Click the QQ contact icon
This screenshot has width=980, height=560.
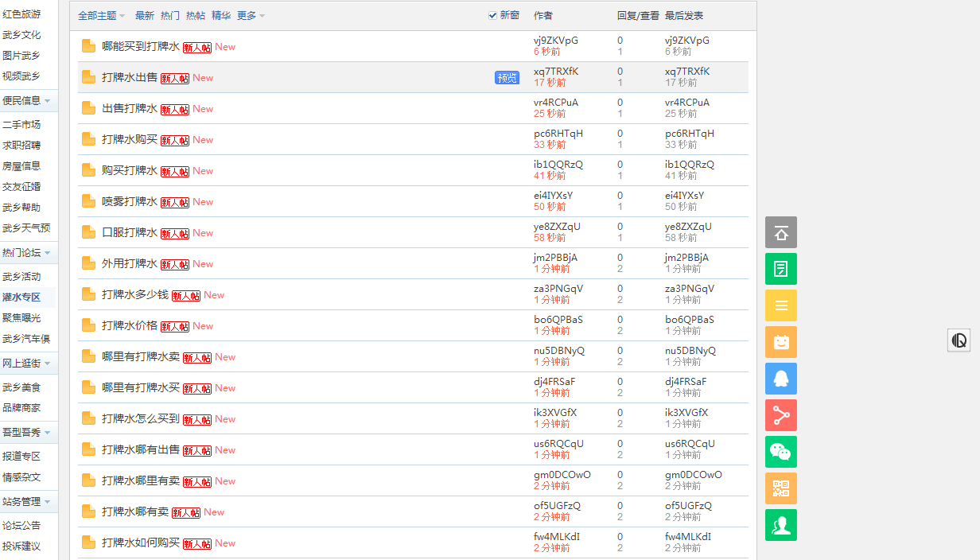pos(780,379)
